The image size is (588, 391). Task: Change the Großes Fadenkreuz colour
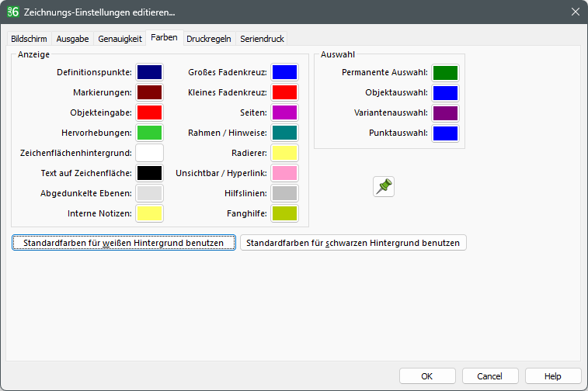pyautogui.click(x=284, y=72)
